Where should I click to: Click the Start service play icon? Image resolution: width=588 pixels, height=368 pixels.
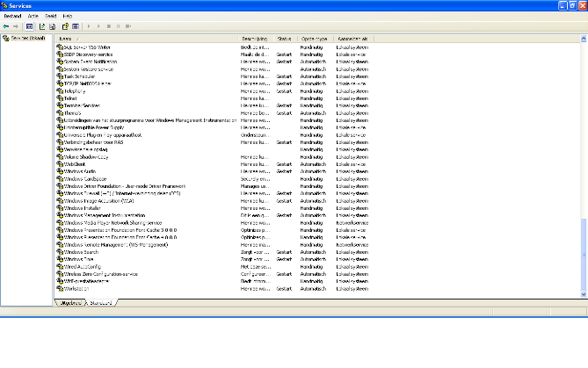pos(89,26)
